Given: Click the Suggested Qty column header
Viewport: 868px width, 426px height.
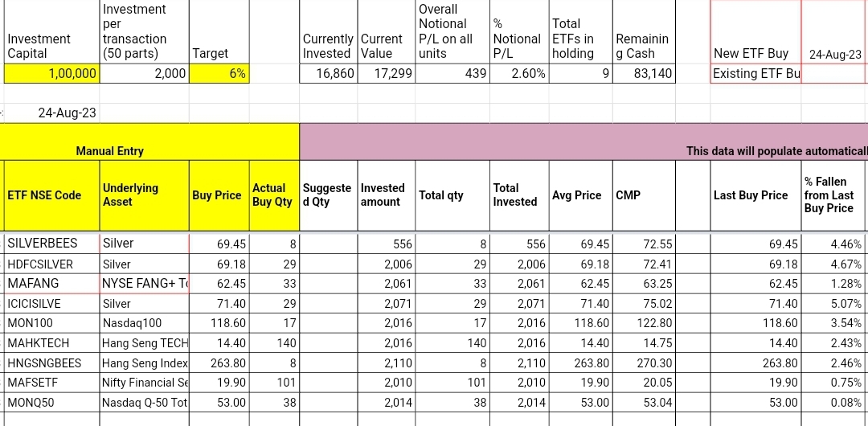Looking at the screenshot, I should tap(329, 195).
